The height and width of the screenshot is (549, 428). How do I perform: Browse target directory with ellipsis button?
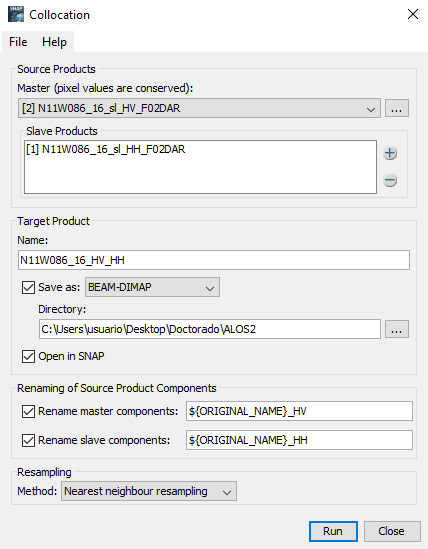[396, 329]
